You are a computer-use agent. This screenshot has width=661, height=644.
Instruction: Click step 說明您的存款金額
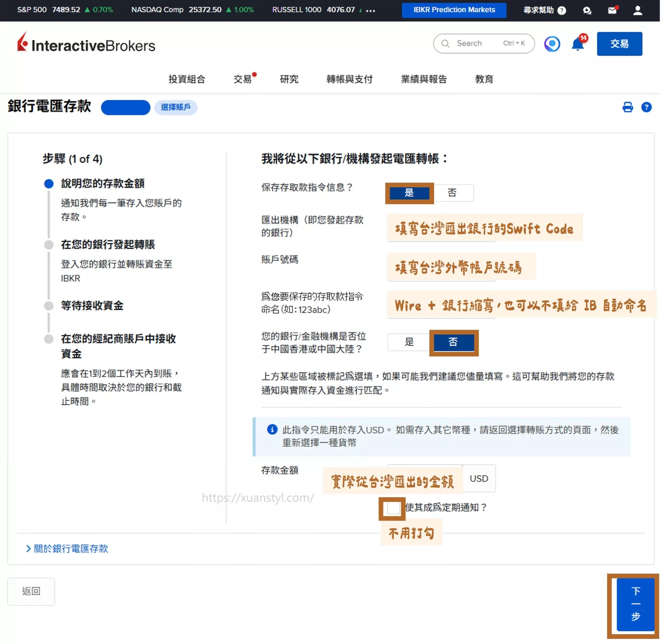click(x=103, y=183)
